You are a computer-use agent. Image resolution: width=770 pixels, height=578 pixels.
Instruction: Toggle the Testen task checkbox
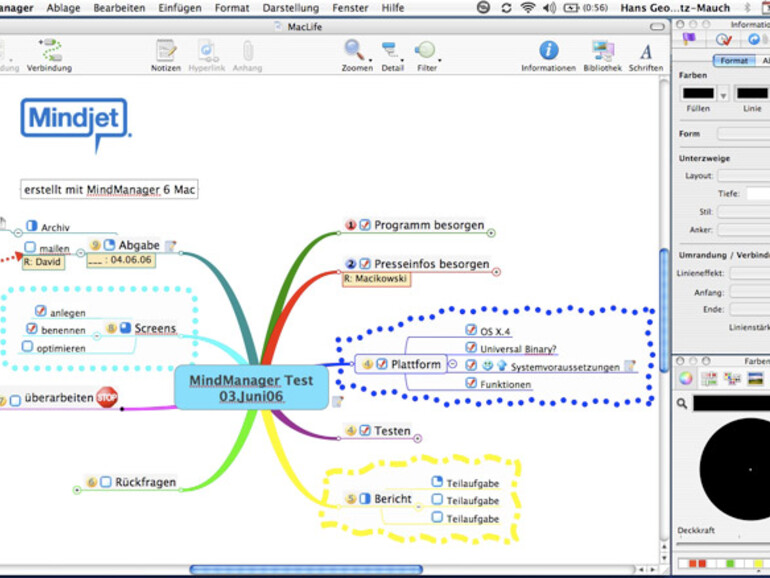365,430
